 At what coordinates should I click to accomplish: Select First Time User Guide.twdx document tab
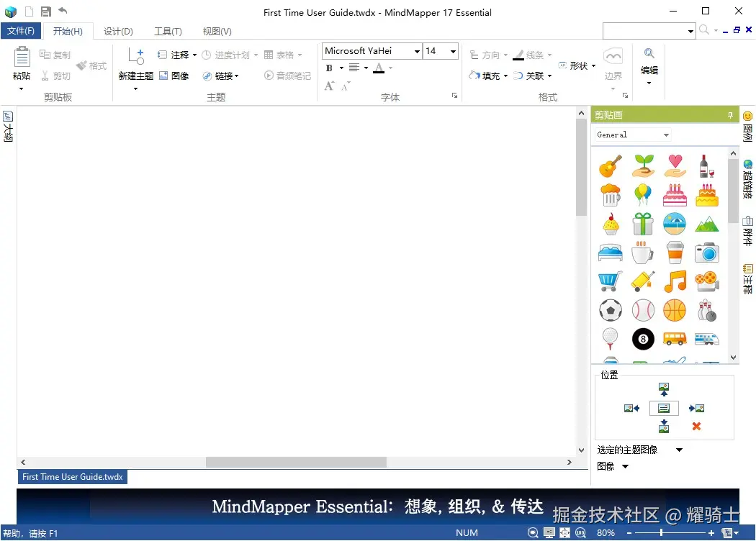click(x=72, y=477)
